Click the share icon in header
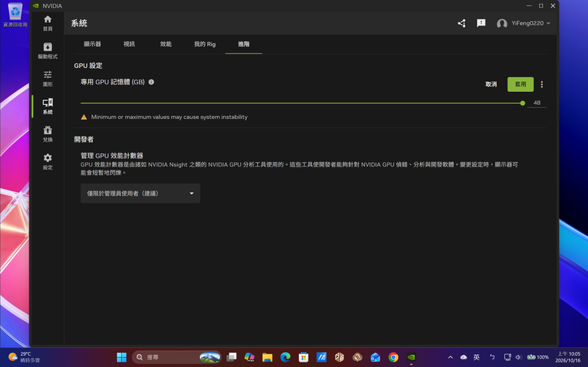This screenshot has width=588, height=367. [461, 23]
